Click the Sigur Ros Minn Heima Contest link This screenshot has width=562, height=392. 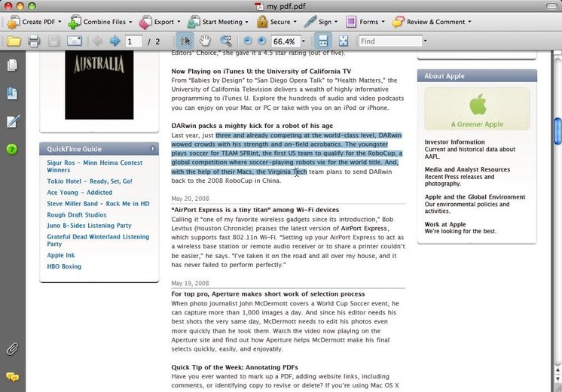tap(95, 166)
